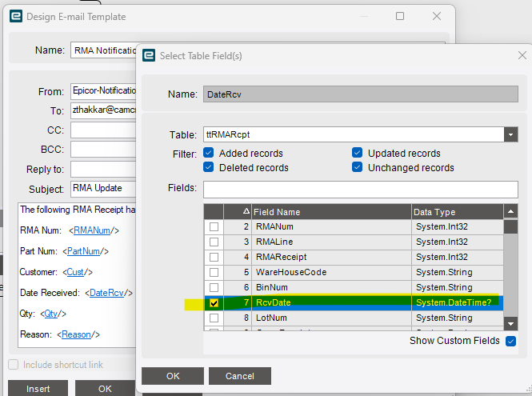Click the From field in the email template
The height and width of the screenshot is (396, 532).
(103, 91)
